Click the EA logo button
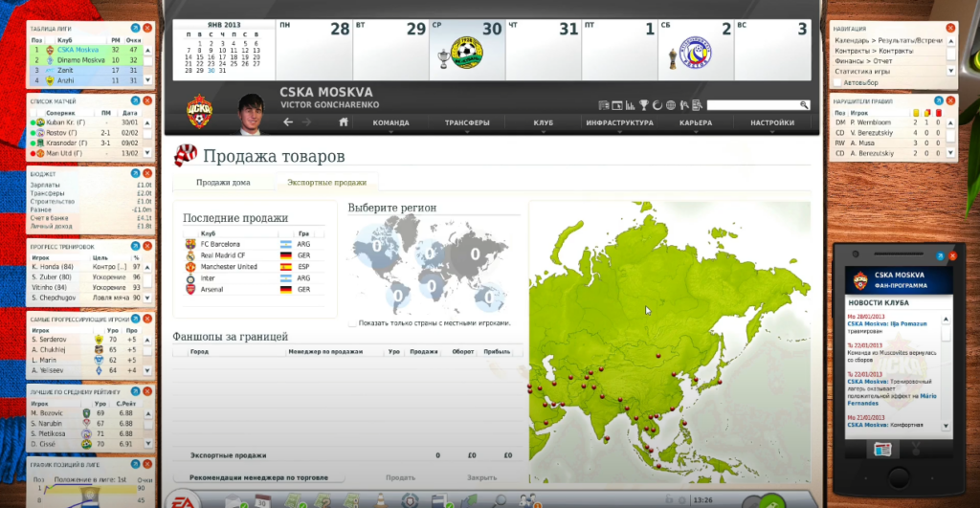Screen dimensions: 980x508 pos(183,500)
